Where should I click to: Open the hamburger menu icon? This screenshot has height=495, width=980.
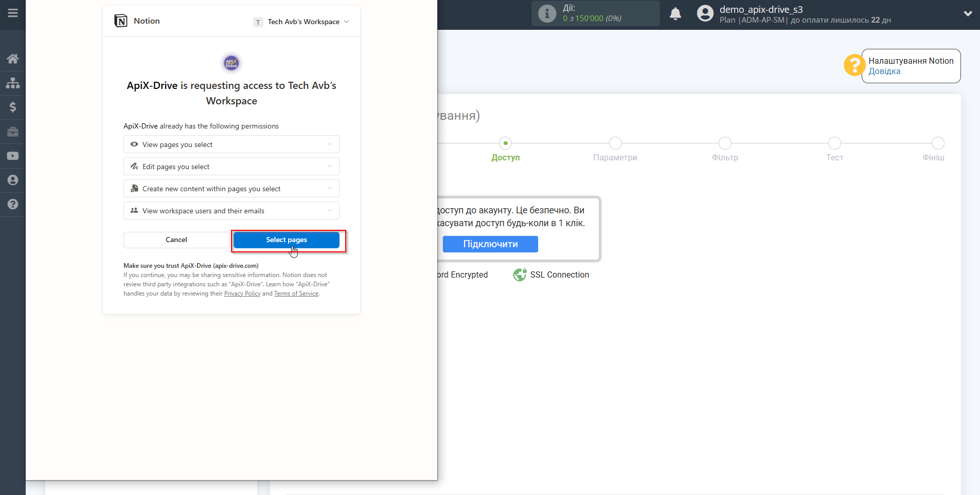pos(13,13)
